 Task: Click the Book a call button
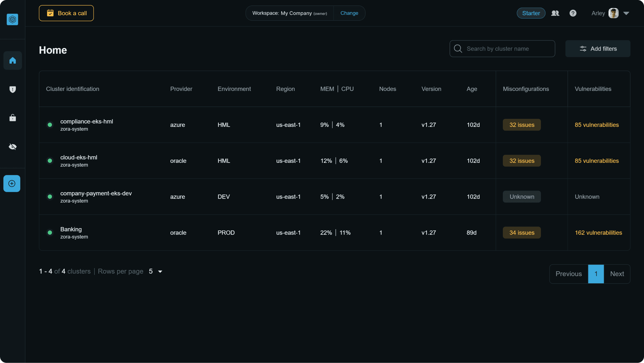tap(66, 13)
